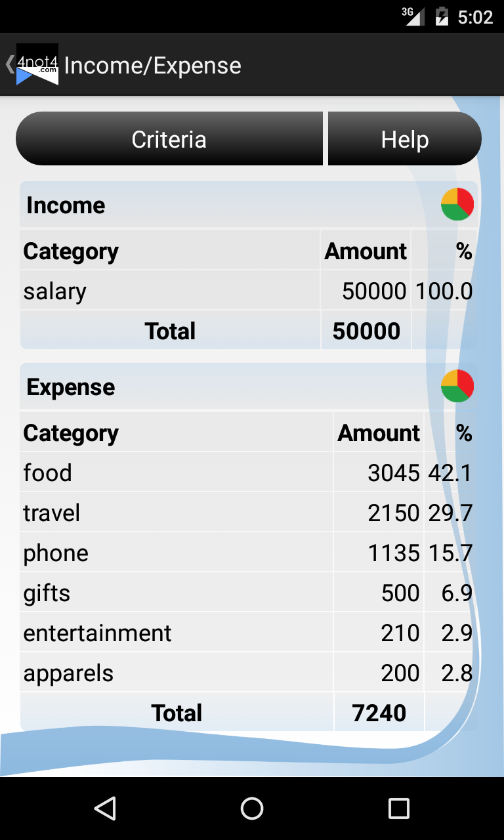Viewport: 504px width, 840px height.
Task: Open the Criteria button
Action: point(169,138)
